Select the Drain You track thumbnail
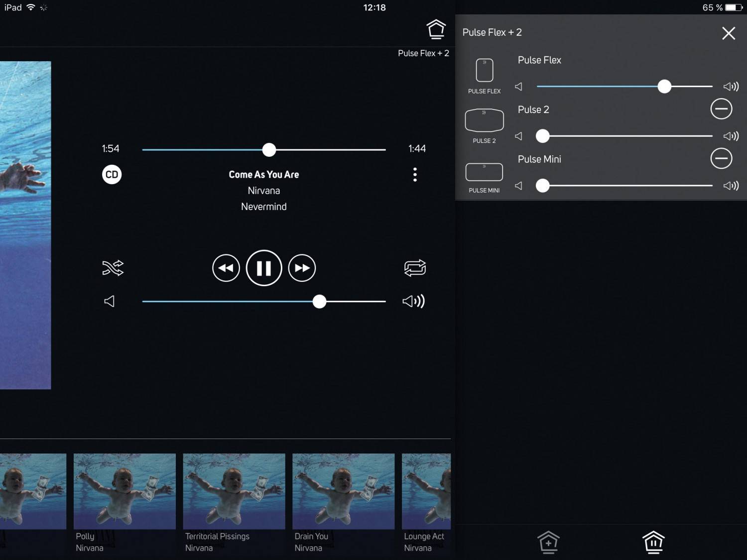747x560 pixels. tap(344, 491)
